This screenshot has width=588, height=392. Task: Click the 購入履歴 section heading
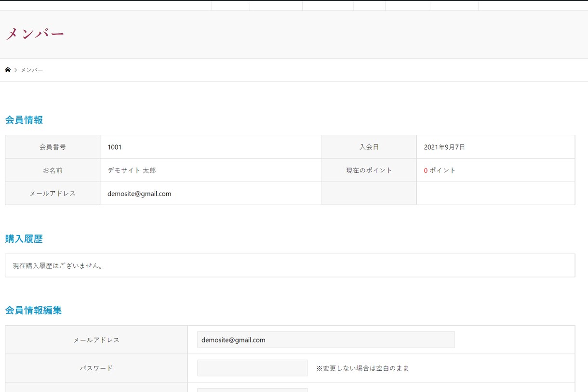tap(24, 238)
